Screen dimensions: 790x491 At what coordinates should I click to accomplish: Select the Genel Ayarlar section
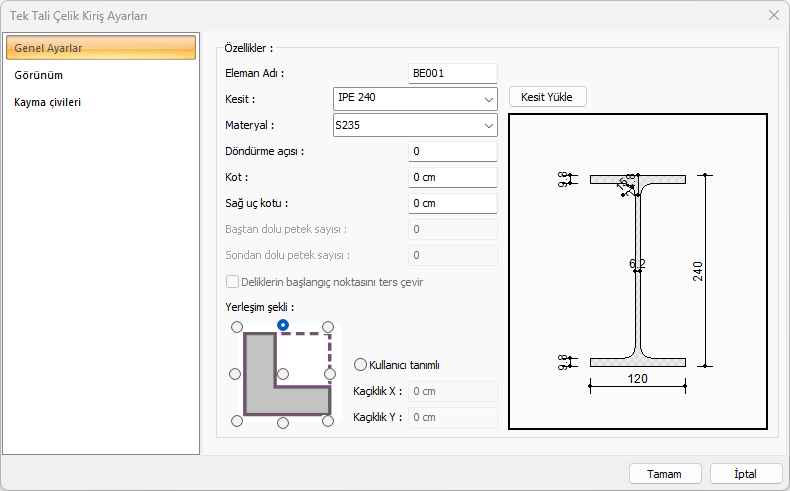tap(100, 48)
